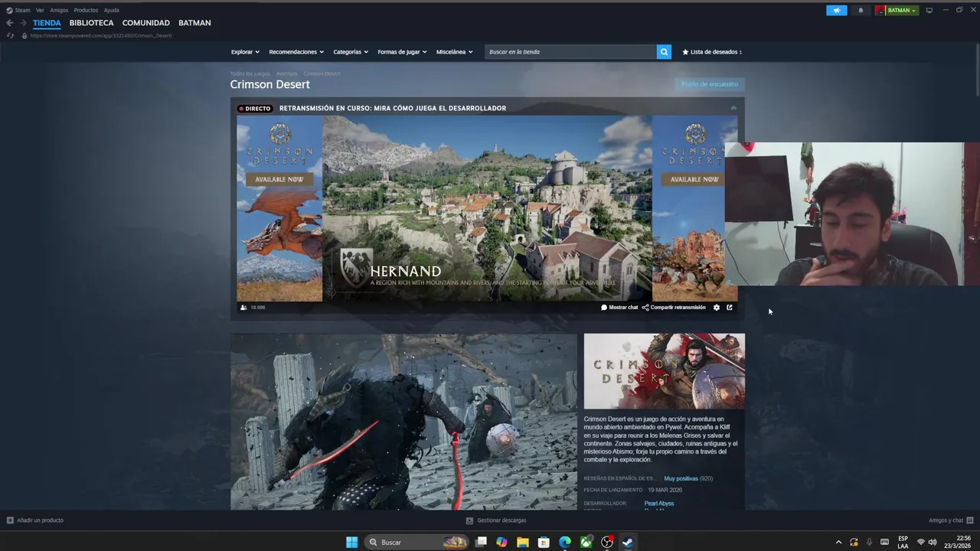This screenshot has height=551, width=980.
Task: Click the gameplay trailer media player
Action: pyautogui.click(x=403, y=422)
